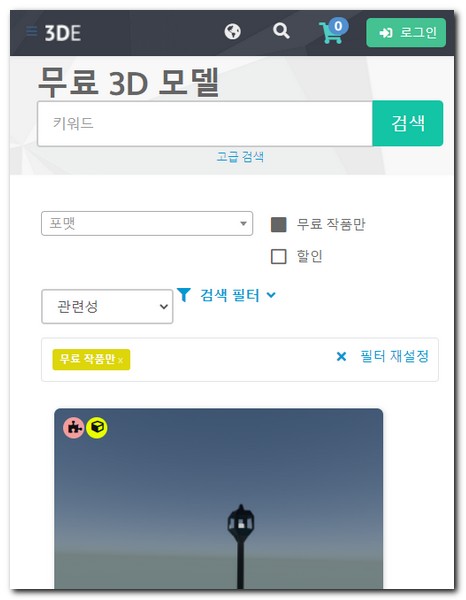Open the shopping cart

click(333, 31)
